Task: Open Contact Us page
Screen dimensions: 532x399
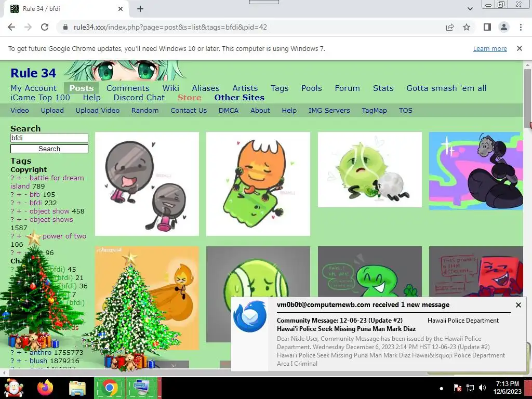Action: tap(189, 110)
